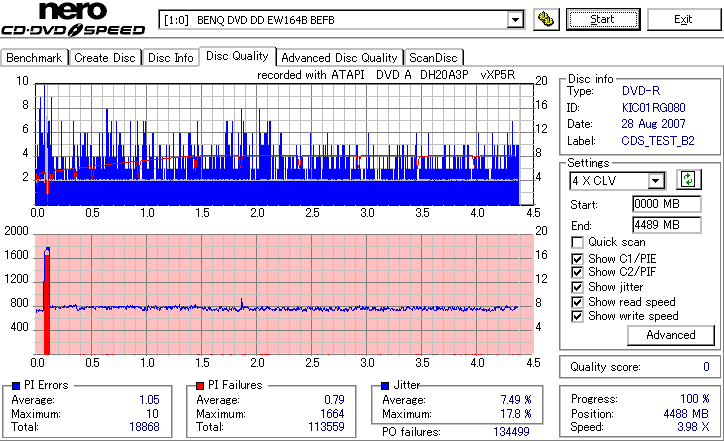Click the disc label CDS_TEST_B2
Image resolution: width=724 pixels, height=441 pixels.
coord(658,141)
